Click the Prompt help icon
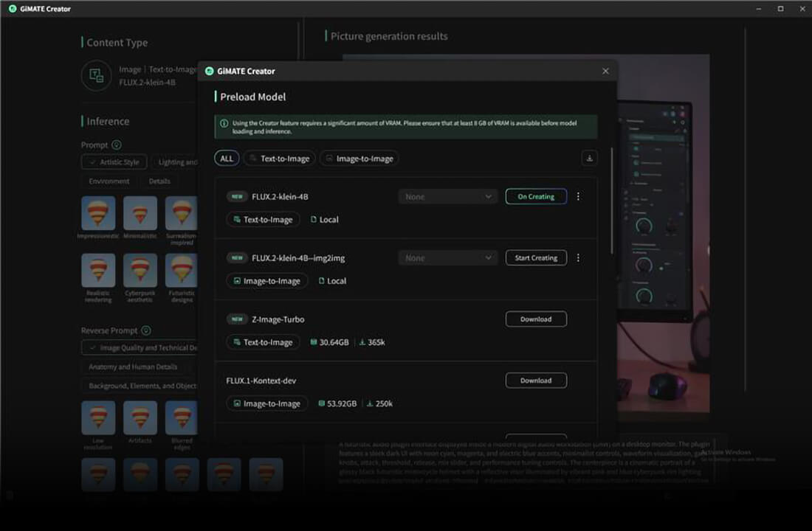The image size is (812, 531). [x=117, y=145]
